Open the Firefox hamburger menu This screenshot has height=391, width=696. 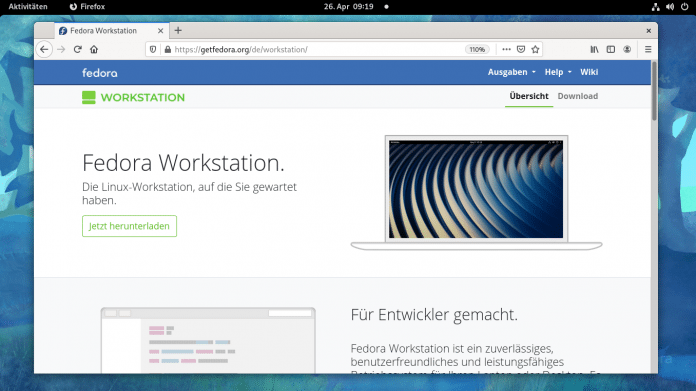648,49
